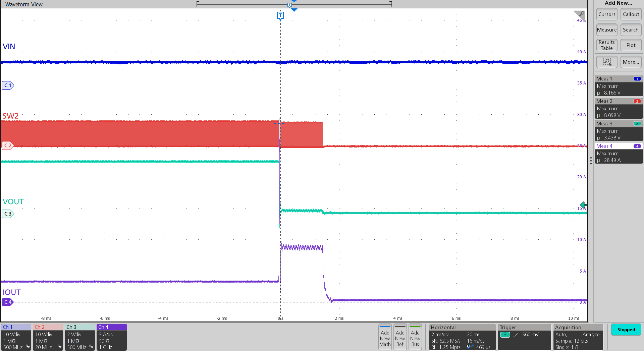
Task: Open the More... menu
Action: [631, 62]
